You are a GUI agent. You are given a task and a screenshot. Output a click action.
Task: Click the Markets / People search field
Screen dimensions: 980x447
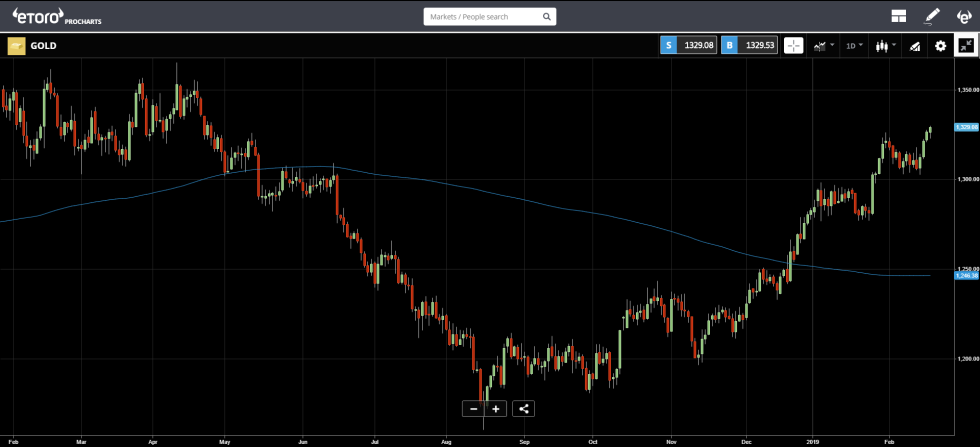[480, 17]
